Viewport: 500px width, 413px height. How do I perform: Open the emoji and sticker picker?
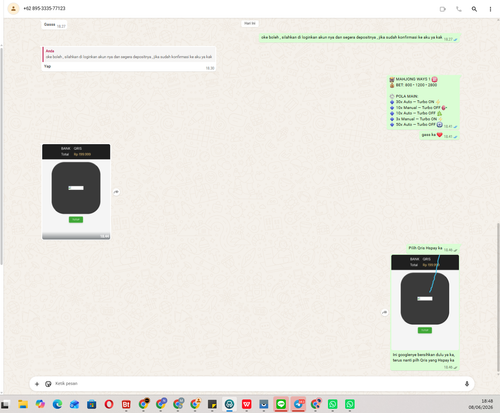click(48, 384)
